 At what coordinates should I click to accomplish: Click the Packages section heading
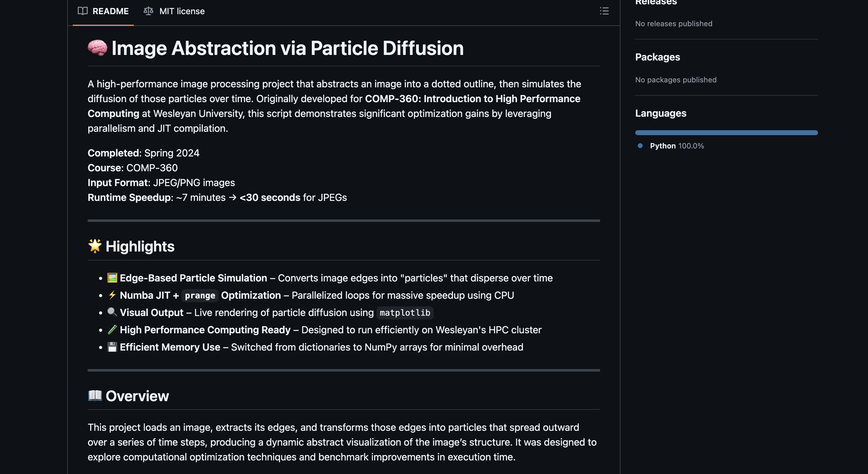pyautogui.click(x=657, y=57)
